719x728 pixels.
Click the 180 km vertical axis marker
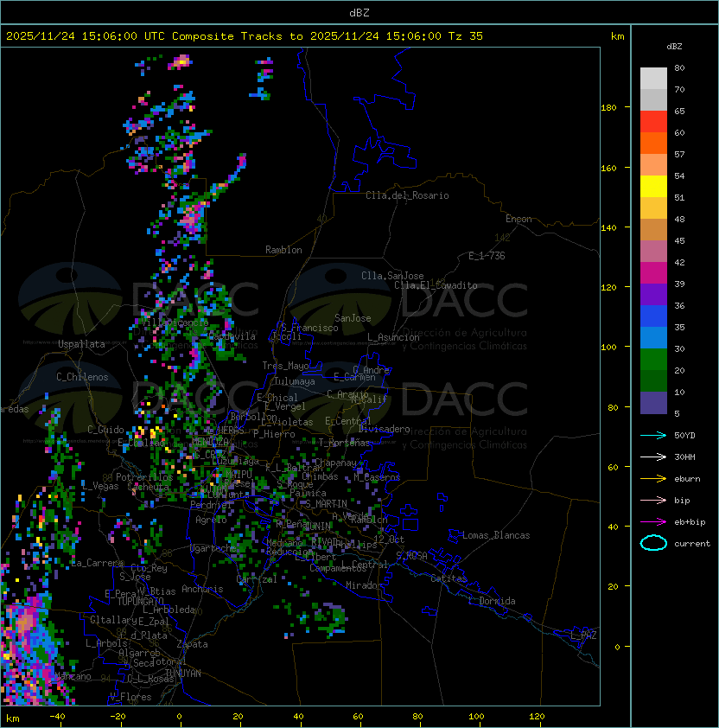tap(608, 108)
